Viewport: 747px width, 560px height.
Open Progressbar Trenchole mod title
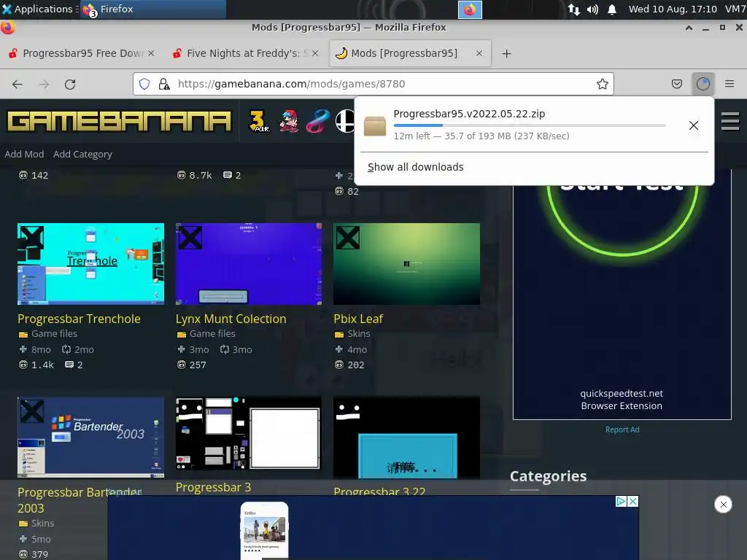(79, 319)
